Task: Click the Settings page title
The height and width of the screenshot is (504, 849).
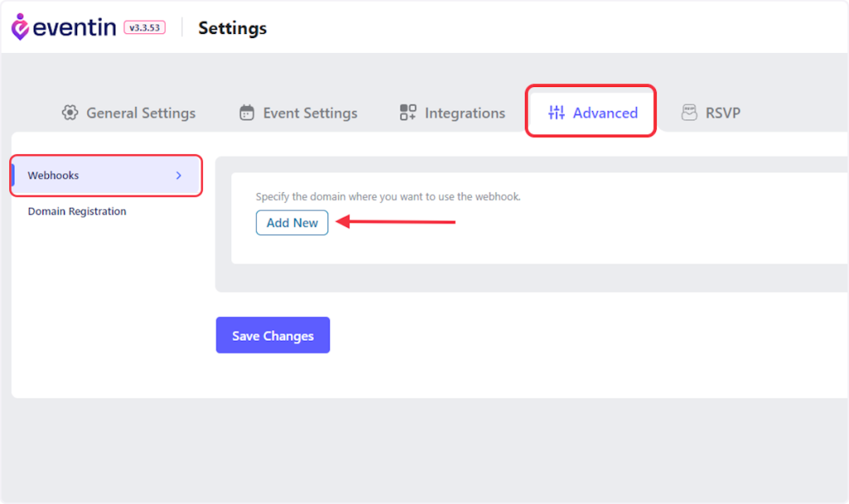Action: point(232,28)
